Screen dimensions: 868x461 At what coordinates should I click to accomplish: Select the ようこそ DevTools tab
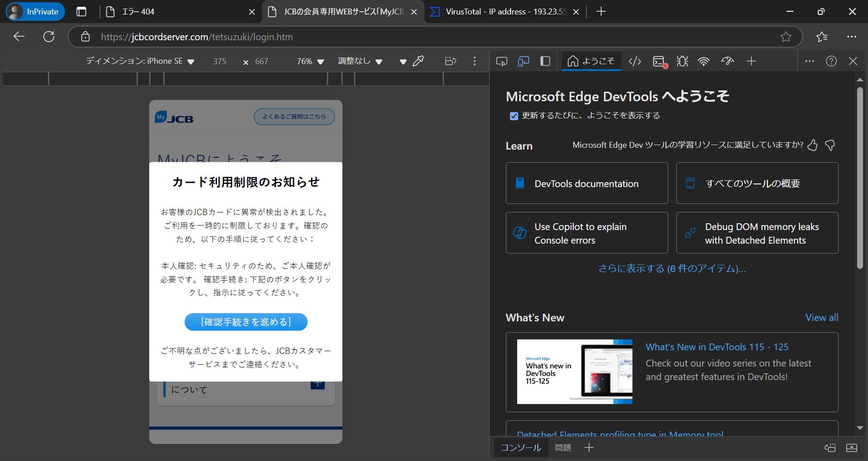click(x=591, y=61)
